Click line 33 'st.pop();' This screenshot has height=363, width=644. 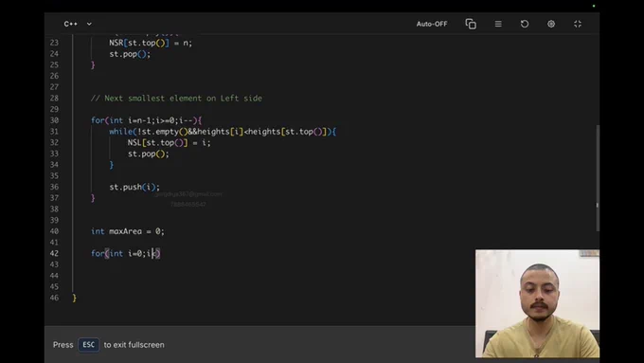[x=149, y=154]
